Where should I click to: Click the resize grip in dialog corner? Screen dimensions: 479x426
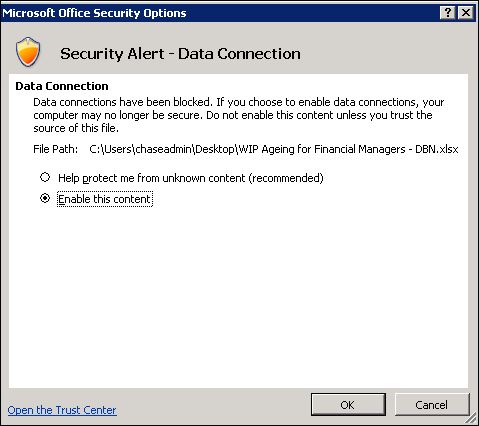pos(473,419)
